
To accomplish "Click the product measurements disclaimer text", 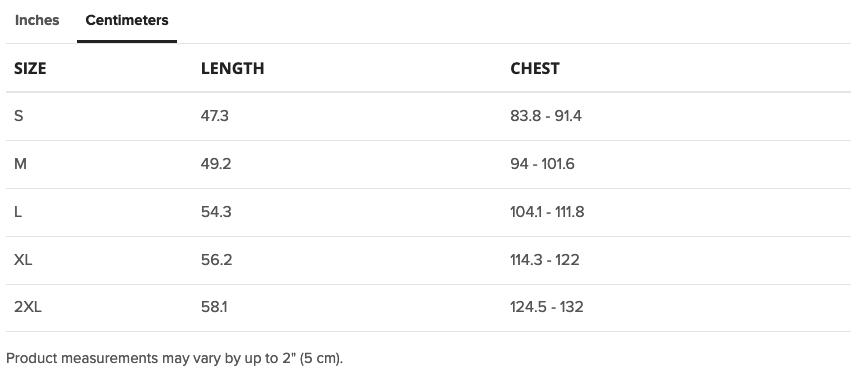I will coord(174,358).
